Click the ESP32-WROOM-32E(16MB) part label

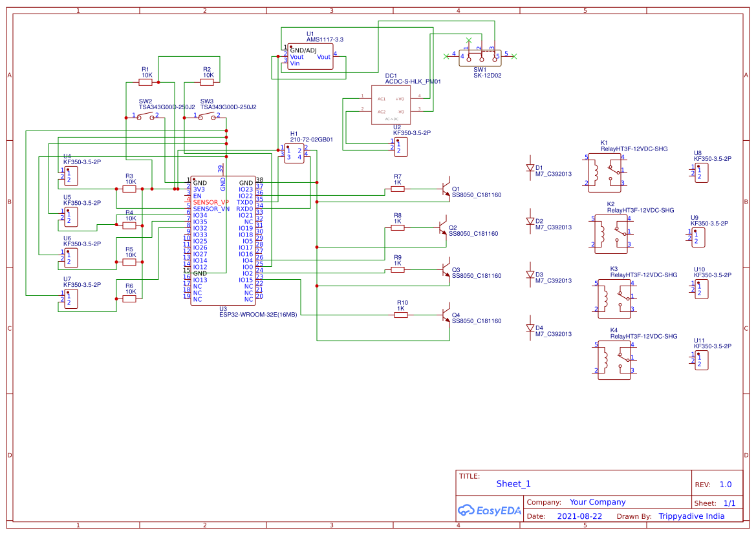point(258,315)
